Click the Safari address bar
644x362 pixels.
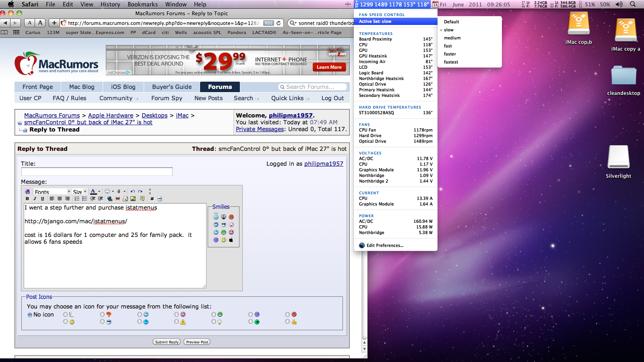click(172, 23)
